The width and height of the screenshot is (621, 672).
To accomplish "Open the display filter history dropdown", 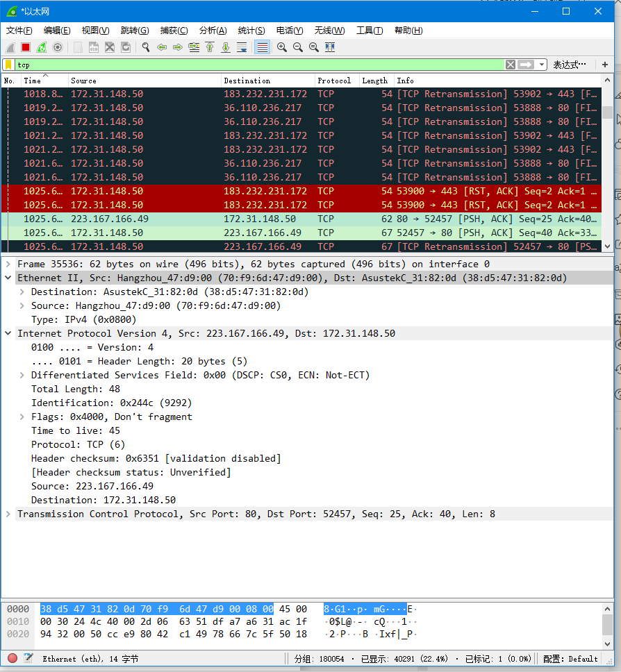I will point(542,65).
